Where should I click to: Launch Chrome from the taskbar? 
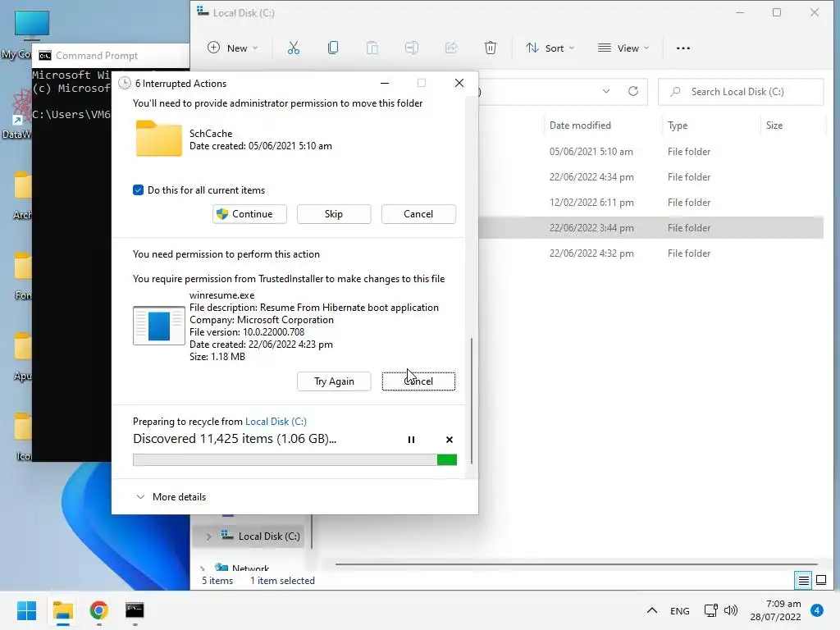pyautogui.click(x=99, y=610)
